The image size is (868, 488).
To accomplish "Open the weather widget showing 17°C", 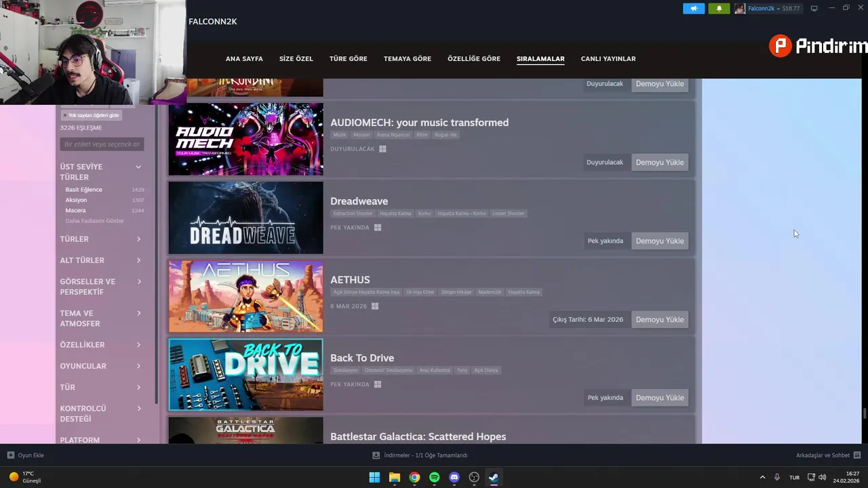I will pos(26,477).
